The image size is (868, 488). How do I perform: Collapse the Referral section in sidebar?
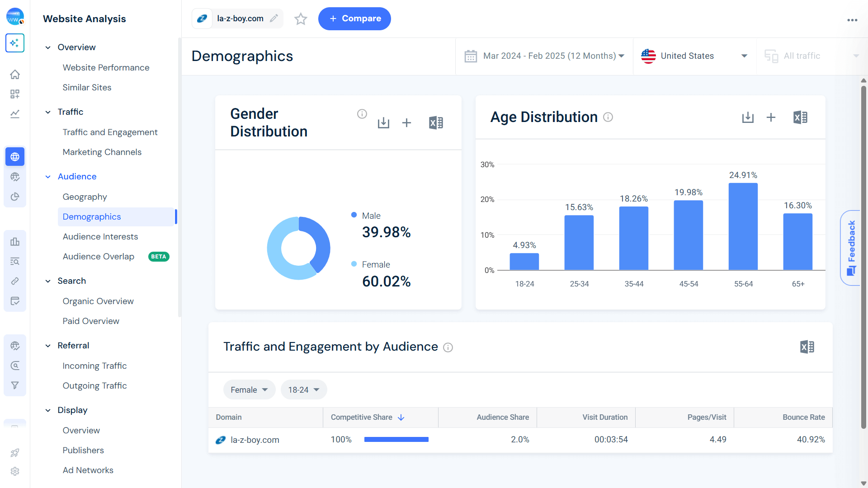pos(48,346)
